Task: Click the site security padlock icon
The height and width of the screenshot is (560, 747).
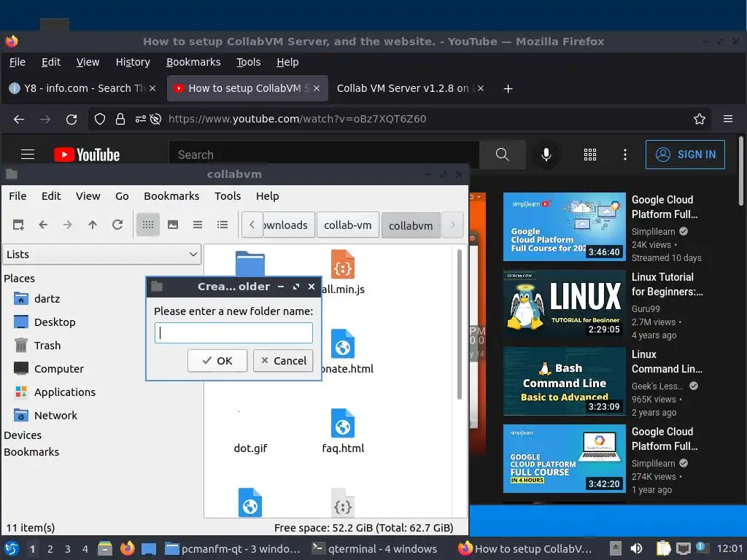Action: coord(120,119)
